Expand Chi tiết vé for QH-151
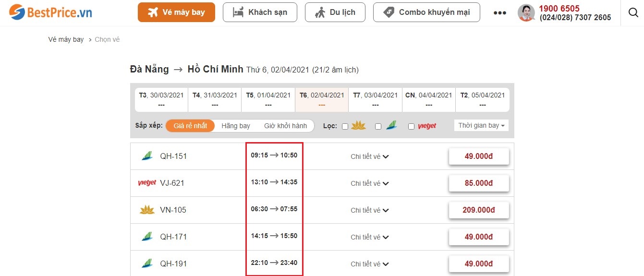Image resolution: width=644 pixels, height=276 pixels. point(370,156)
